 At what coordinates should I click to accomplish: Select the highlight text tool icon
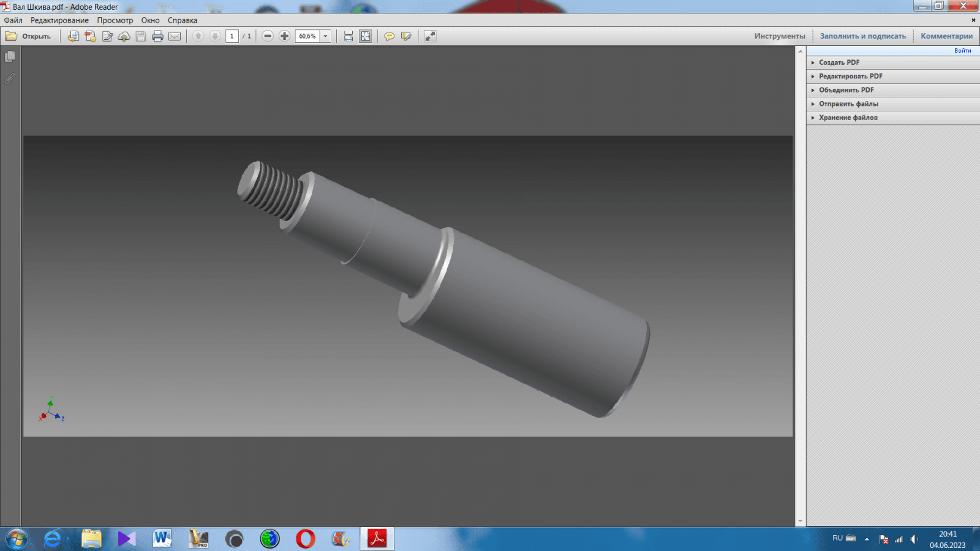(405, 36)
